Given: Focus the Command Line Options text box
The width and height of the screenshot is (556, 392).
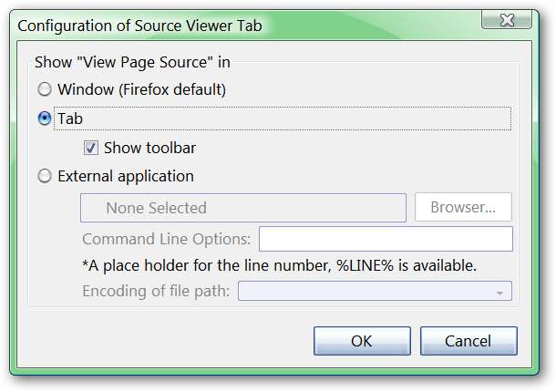Looking at the screenshot, I should point(386,239).
